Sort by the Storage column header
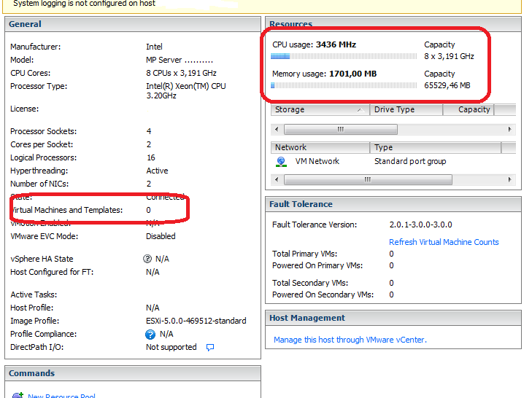Viewport: 532px width, 398px height. point(320,110)
